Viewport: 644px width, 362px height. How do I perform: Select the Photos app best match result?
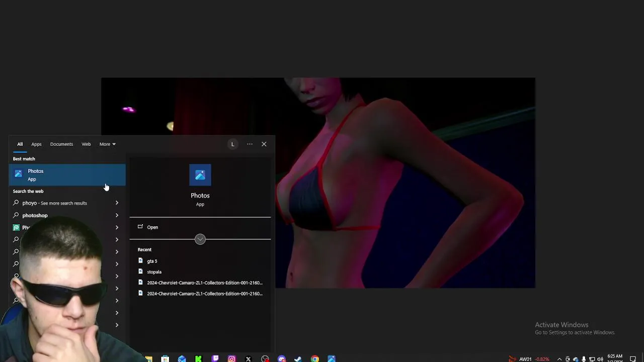67,175
